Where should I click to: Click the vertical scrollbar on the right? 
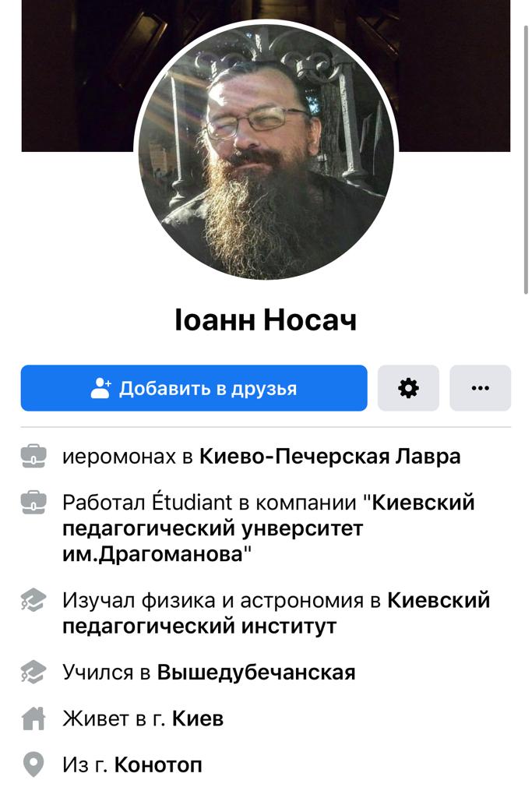(x=527, y=157)
